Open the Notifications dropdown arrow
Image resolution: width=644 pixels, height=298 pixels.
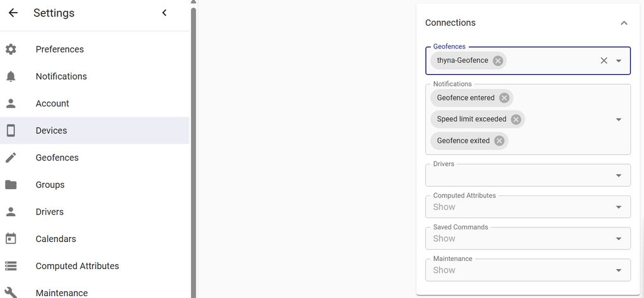click(x=619, y=119)
